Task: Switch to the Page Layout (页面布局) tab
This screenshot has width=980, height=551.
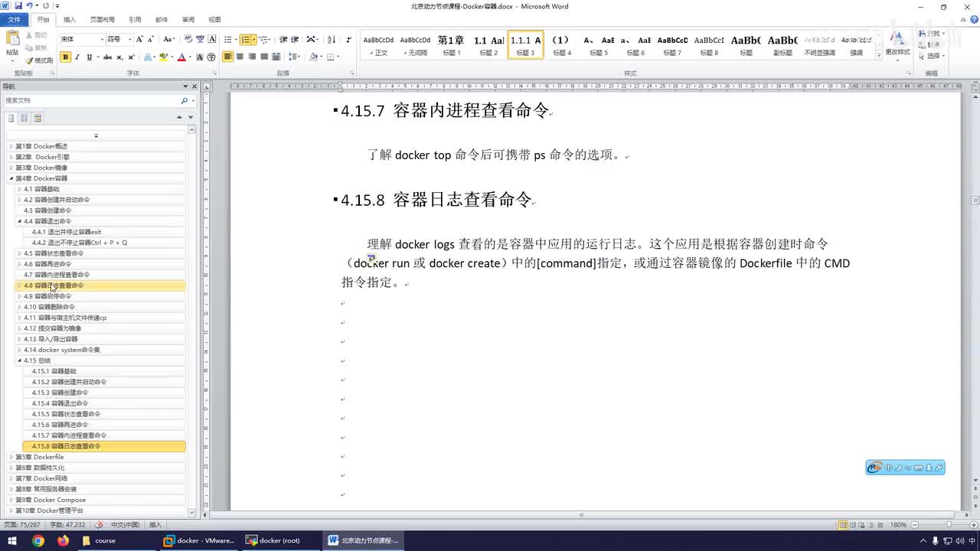Action: 102,20
